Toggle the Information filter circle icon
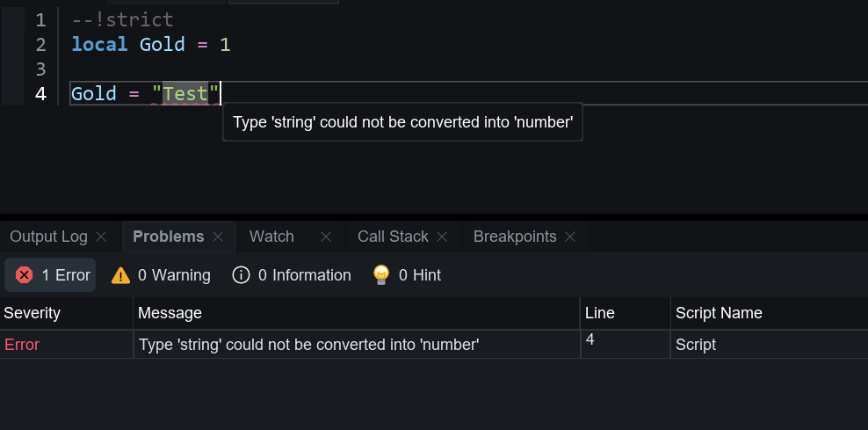 tap(241, 275)
